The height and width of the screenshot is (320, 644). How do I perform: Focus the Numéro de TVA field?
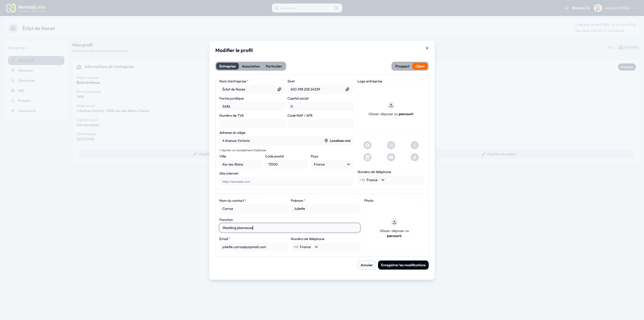252,124
